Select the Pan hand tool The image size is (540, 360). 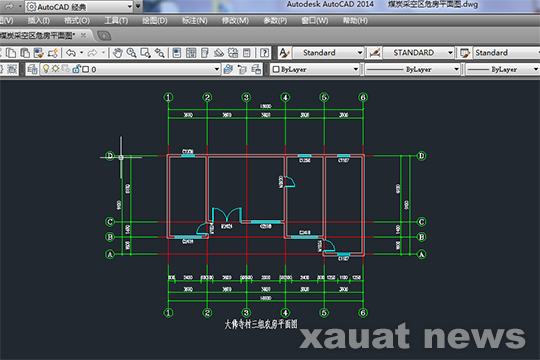[x=118, y=53]
